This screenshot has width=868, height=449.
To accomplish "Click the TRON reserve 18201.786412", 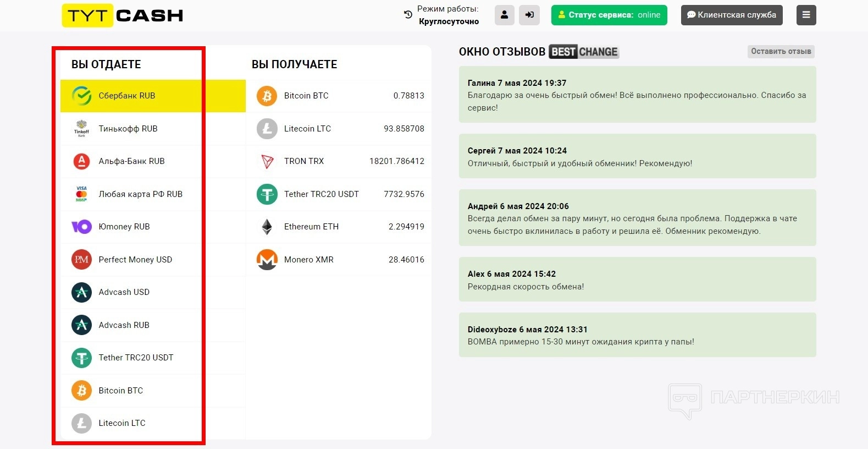I will pos(397,161).
